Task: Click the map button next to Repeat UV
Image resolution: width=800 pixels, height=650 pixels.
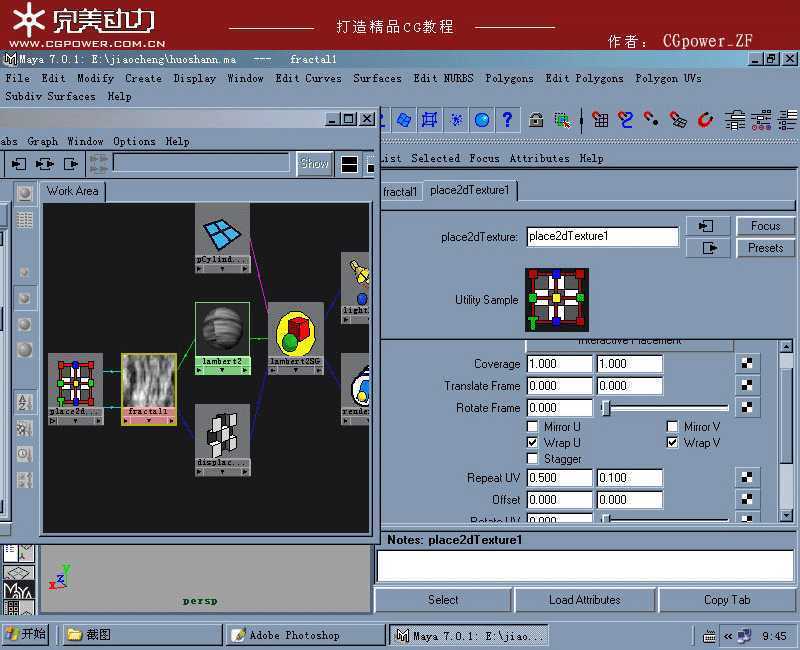Action: pos(747,477)
